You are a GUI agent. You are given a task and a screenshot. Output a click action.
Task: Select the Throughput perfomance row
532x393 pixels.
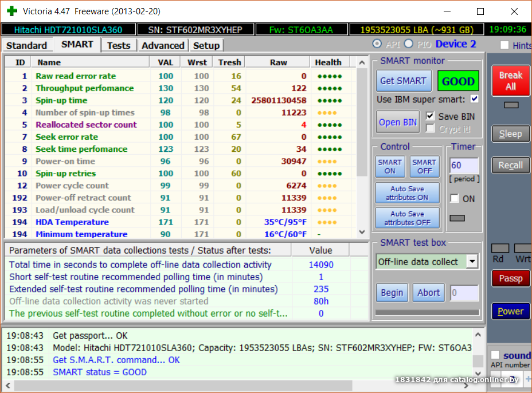(x=180, y=88)
